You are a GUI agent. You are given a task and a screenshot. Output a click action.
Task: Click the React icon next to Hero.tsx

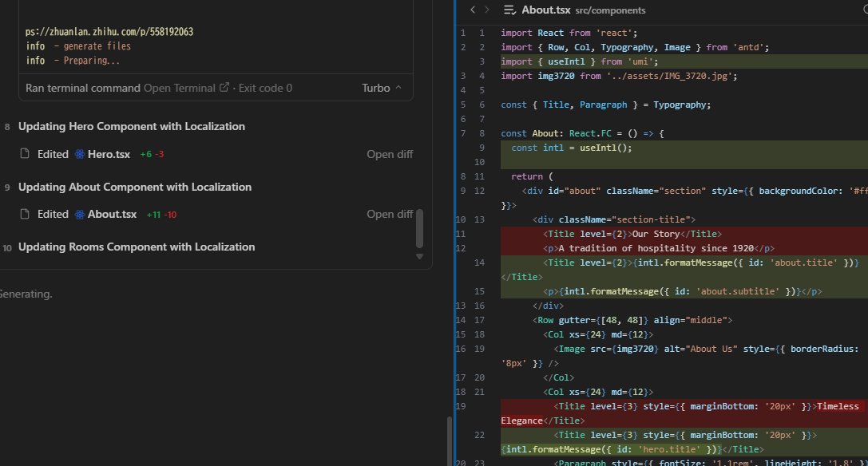[x=80, y=155]
